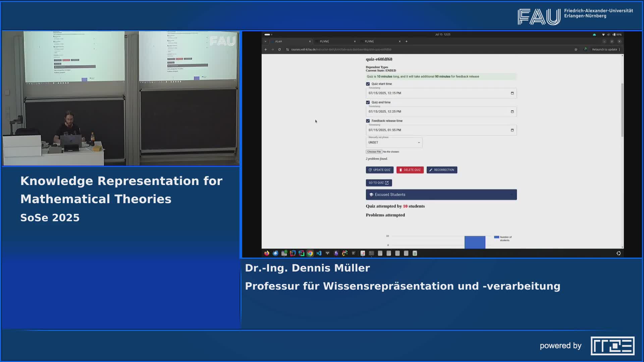
Task: Open Visual Studio Code from the dock
Action: 318,253
